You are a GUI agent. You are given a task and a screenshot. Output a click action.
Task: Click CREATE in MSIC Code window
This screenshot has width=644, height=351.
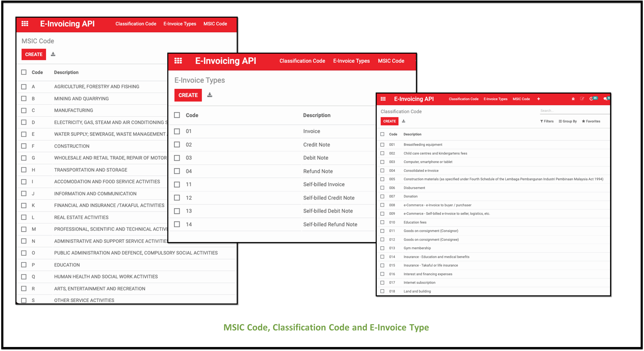click(34, 54)
